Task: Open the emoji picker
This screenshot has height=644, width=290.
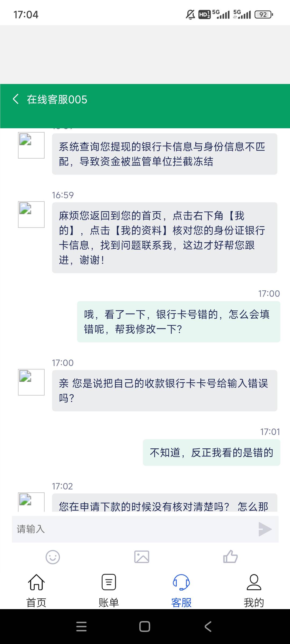Action: pyautogui.click(x=53, y=557)
